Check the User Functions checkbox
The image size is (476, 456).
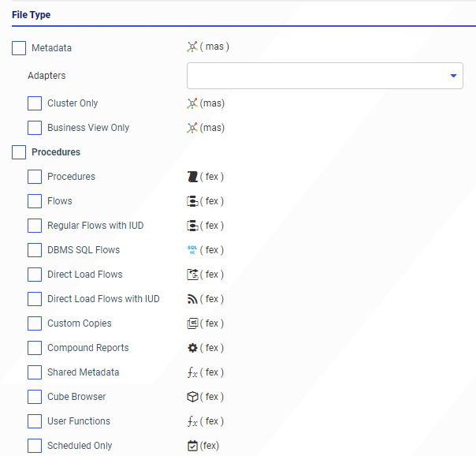pyautogui.click(x=35, y=421)
